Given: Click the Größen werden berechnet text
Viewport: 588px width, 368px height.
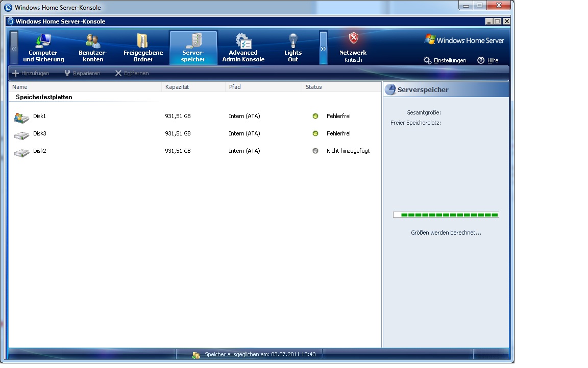Looking at the screenshot, I should coord(446,233).
